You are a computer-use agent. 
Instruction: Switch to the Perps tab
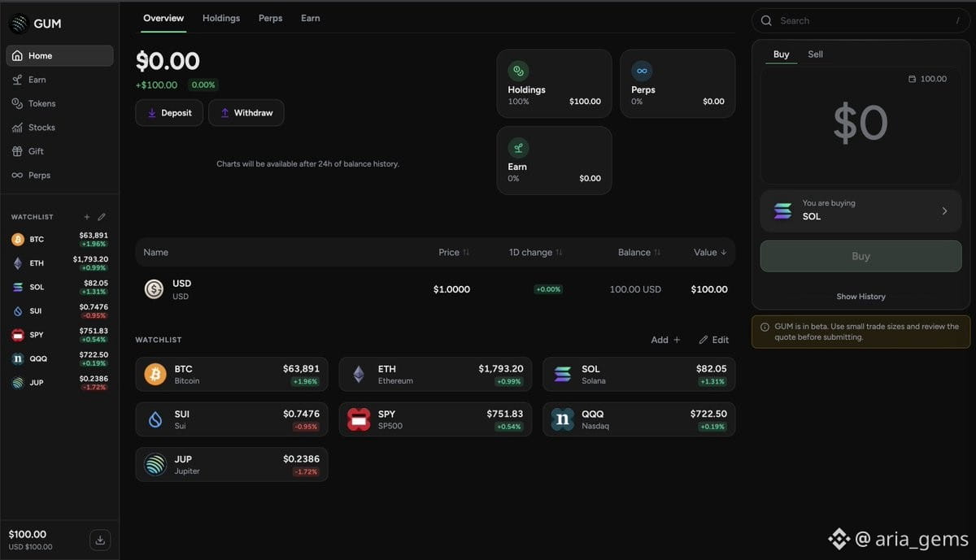[270, 18]
